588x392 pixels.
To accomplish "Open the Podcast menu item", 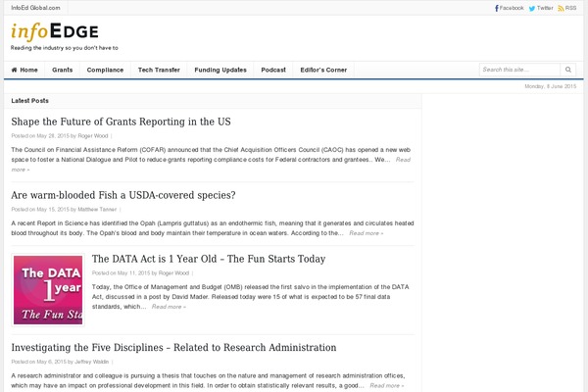I will [273, 70].
